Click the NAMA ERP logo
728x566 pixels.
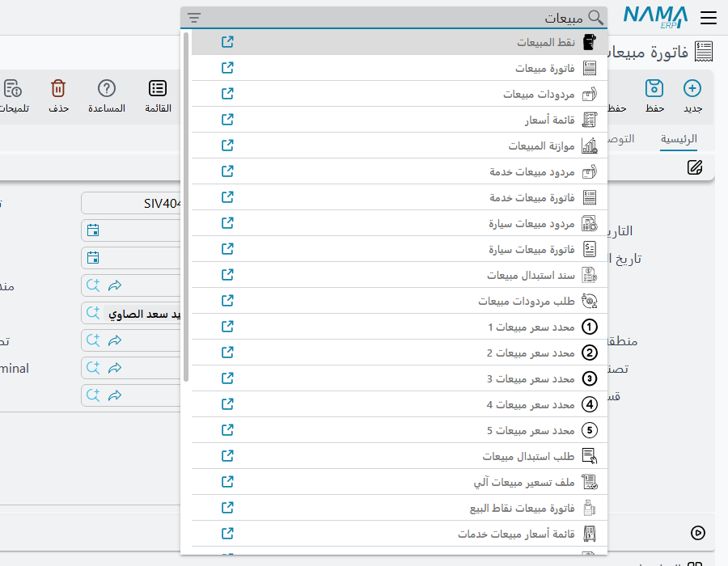click(x=655, y=17)
